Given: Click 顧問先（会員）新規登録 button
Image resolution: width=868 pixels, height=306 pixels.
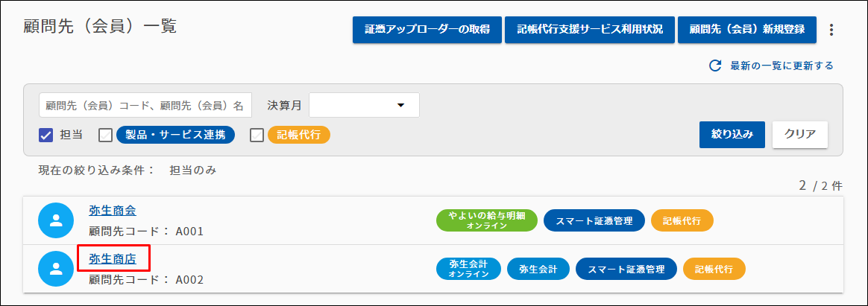Looking at the screenshot, I should pyautogui.click(x=746, y=30).
